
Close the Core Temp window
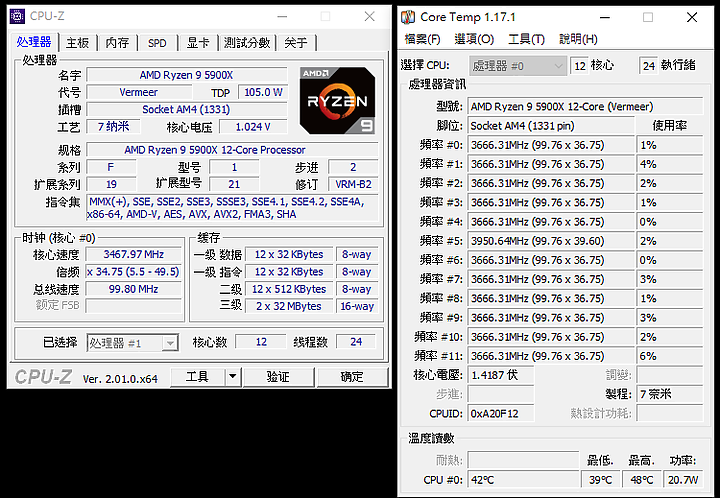(692, 17)
